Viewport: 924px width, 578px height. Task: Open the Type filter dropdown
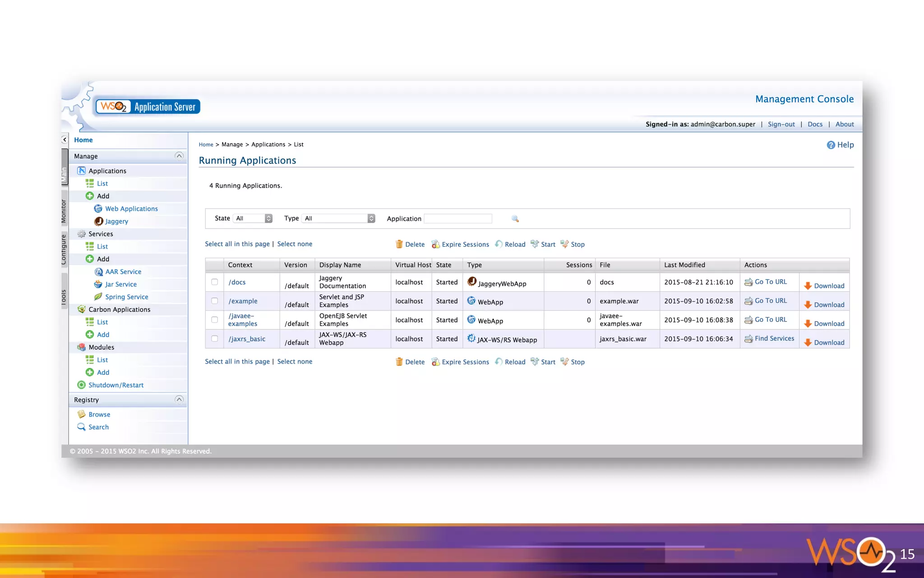[x=338, y=219]
